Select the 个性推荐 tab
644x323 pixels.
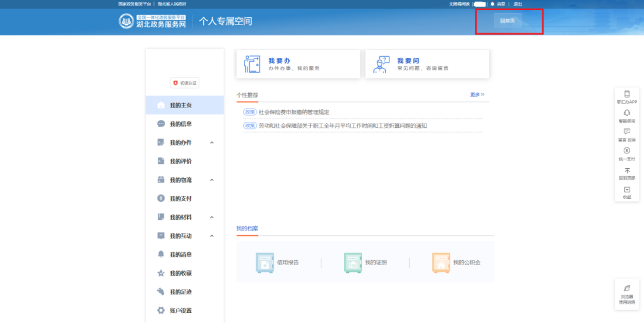247,95
